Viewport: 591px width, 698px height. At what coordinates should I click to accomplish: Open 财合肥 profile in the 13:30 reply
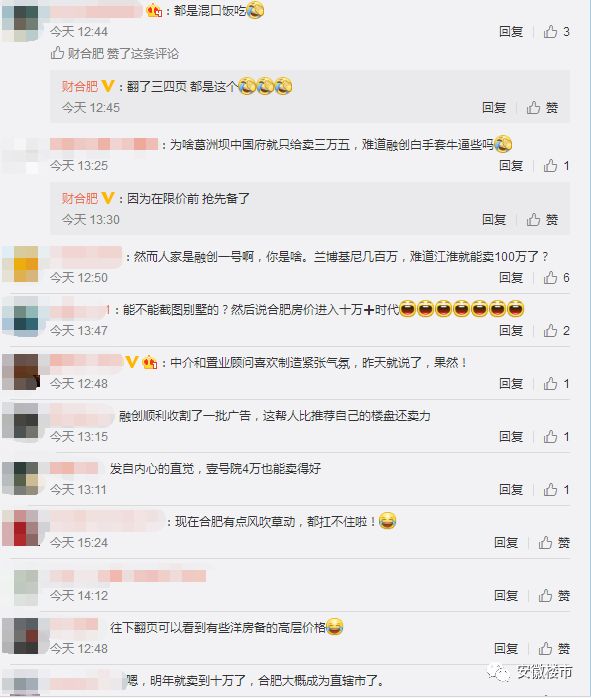point(80,198)
